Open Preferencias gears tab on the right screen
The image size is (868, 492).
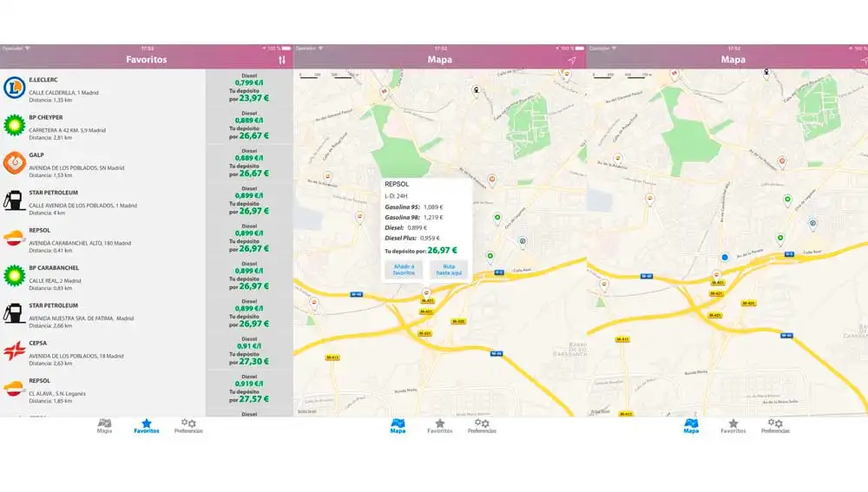pyautogui.click(x=775, y=425)
